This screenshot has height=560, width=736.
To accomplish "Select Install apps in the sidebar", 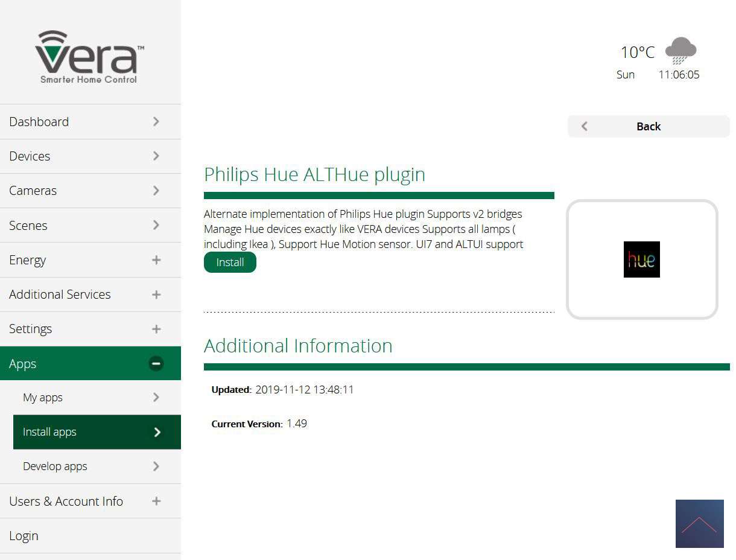I will (x=49, y=432).
